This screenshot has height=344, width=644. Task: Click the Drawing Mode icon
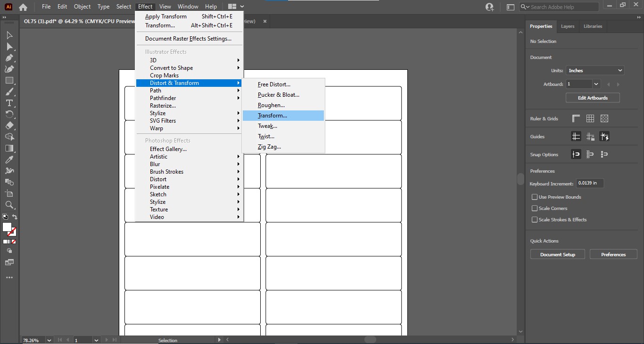[9, 251]
